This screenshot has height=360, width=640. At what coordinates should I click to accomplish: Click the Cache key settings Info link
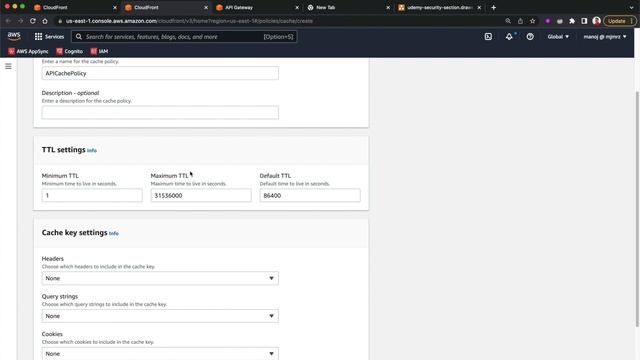pos(113,233)
